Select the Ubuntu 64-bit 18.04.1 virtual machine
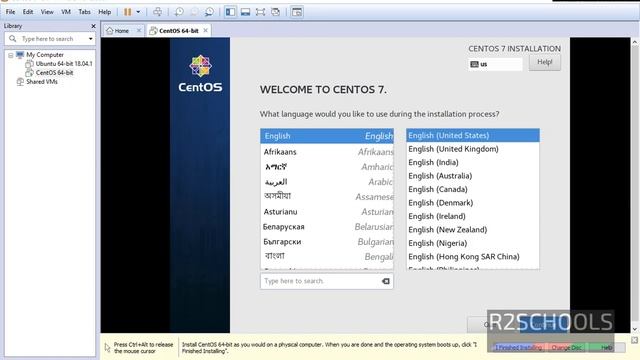Screen dimensions: 640x360 (64, 64)
